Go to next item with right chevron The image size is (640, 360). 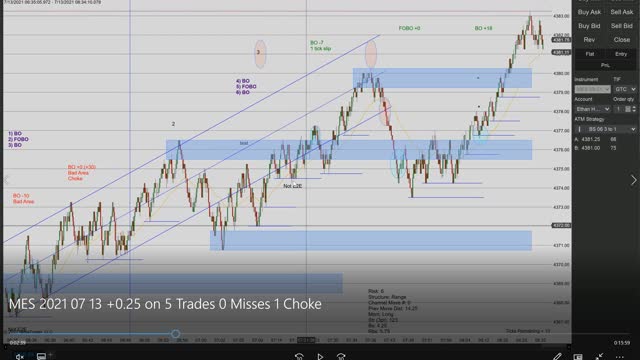633,180
